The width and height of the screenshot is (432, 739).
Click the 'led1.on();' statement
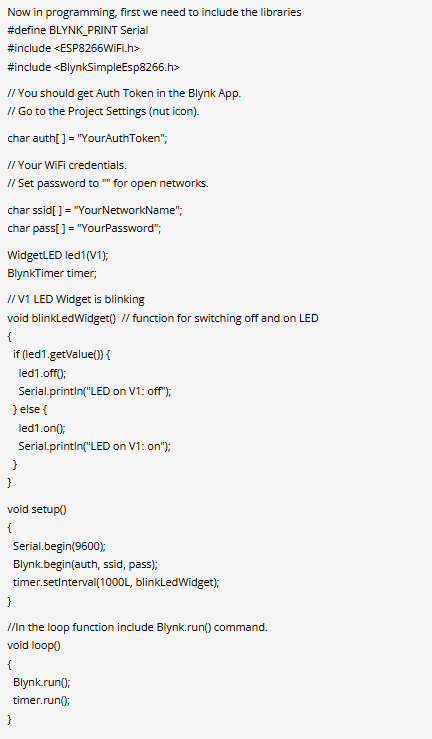[x=42, y=428]
